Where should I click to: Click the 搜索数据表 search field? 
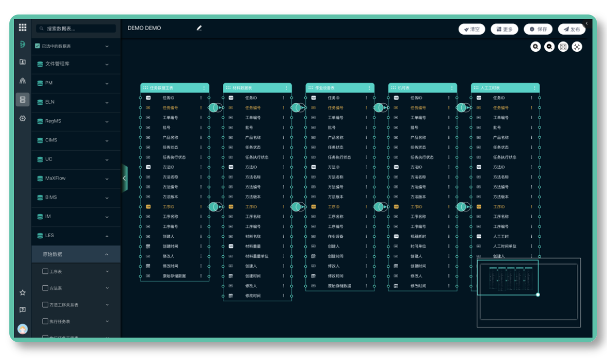tap(78, 28)
